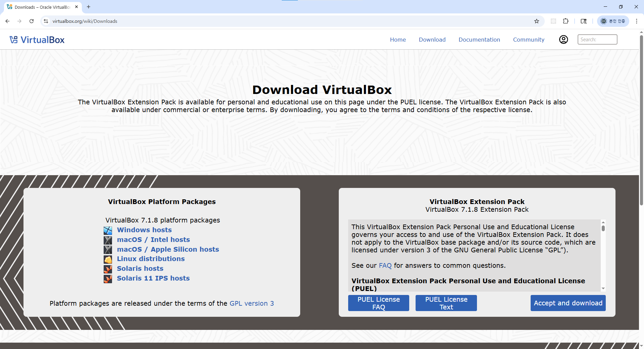The image size is (644, 349).
Task: Open a new browser tab
Action: point(89,7)
